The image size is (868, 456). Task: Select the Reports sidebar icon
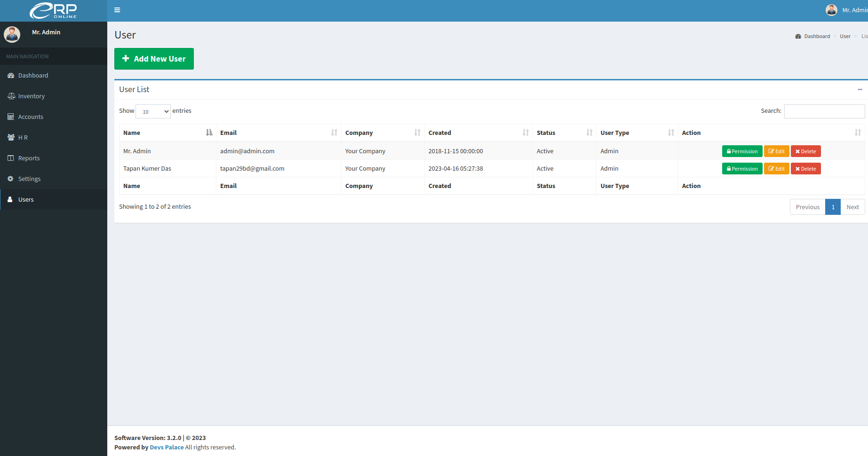pos(10,158)
